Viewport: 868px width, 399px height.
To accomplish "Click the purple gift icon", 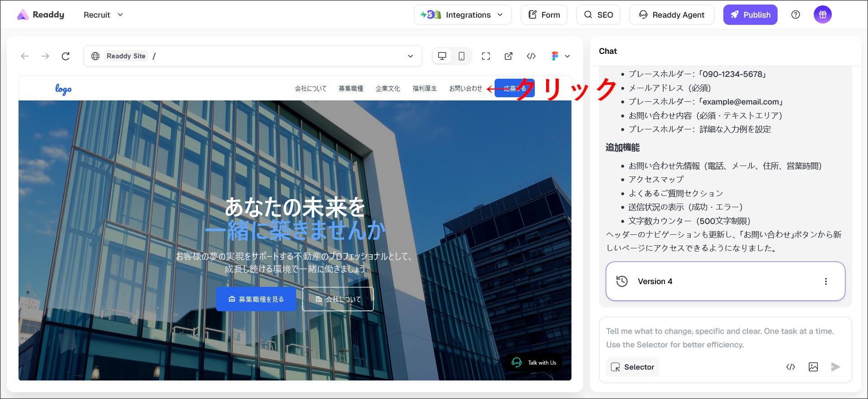I will (x=822, y=15).
